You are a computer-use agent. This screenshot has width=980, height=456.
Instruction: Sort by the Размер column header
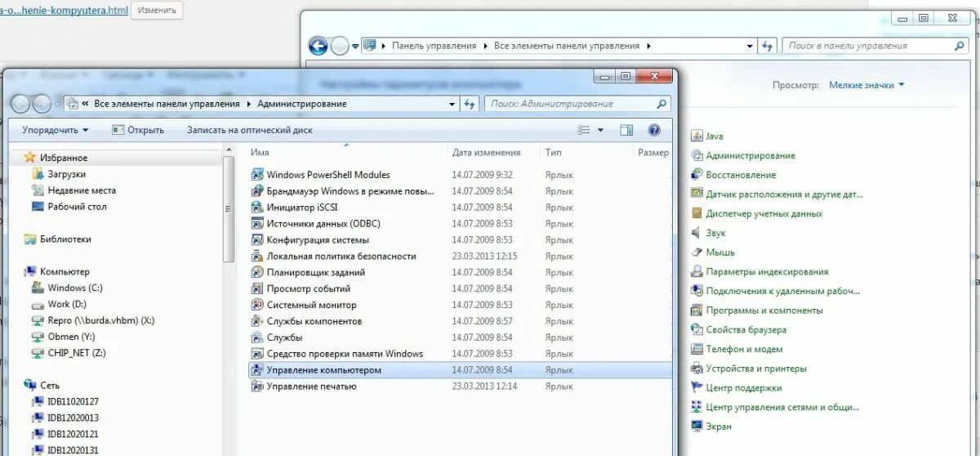pyautogui.click(x=653, y=153)
